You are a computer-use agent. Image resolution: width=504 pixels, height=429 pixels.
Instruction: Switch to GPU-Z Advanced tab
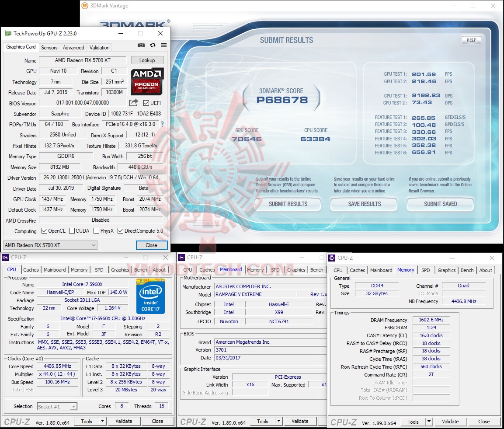click(x=73, y=47)
